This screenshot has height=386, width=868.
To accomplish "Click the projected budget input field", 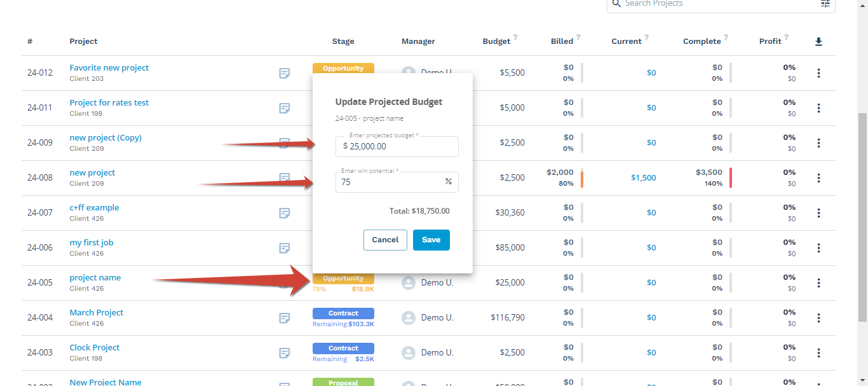I will (x=397, y=146).
